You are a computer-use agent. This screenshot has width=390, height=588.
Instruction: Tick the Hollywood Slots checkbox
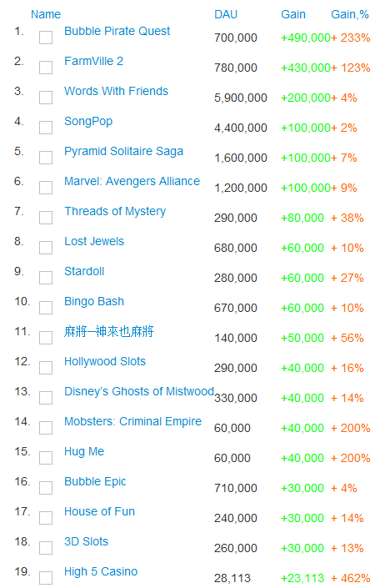tap(46, 368)
